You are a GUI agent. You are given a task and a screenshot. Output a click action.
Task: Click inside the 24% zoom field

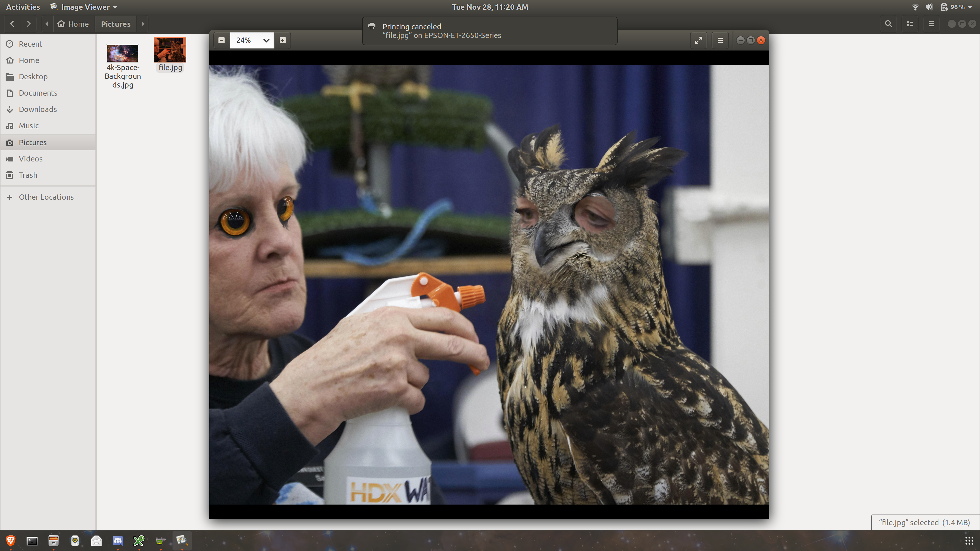(x=244, y=40)
